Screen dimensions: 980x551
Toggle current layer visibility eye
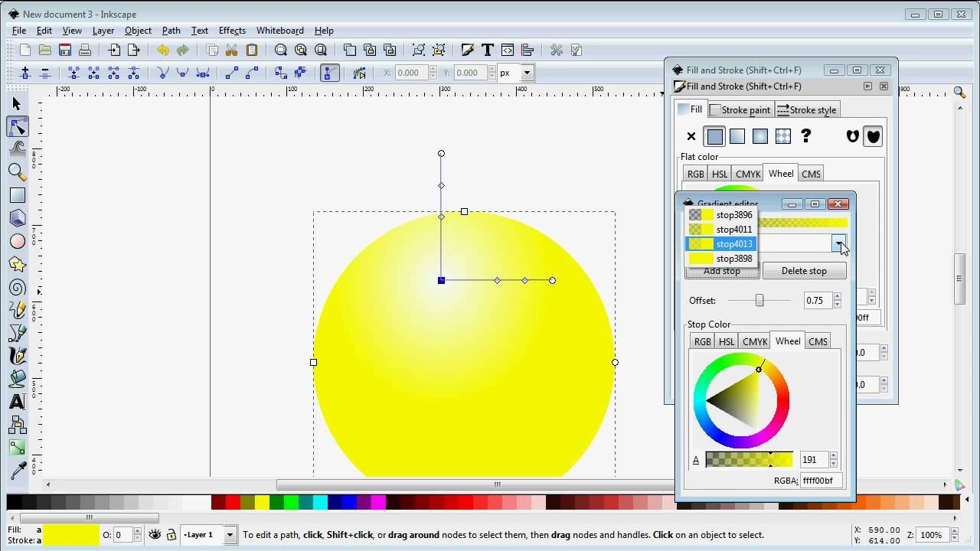(155, 535)
